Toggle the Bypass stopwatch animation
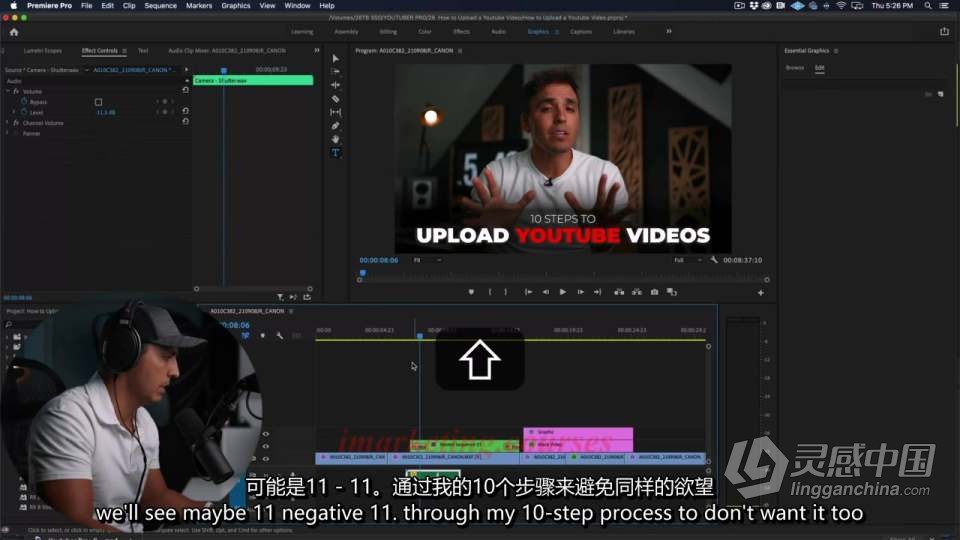This screenshot has height=540, width=960. (24, 102)
